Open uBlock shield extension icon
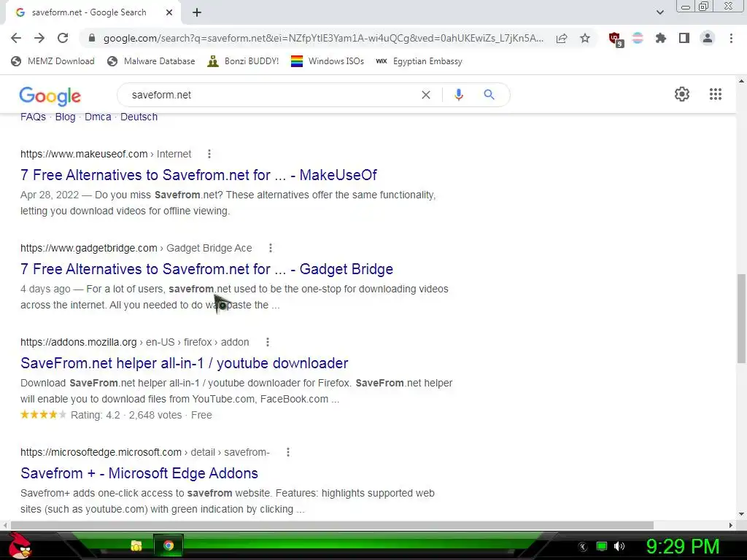 [616, 39]
